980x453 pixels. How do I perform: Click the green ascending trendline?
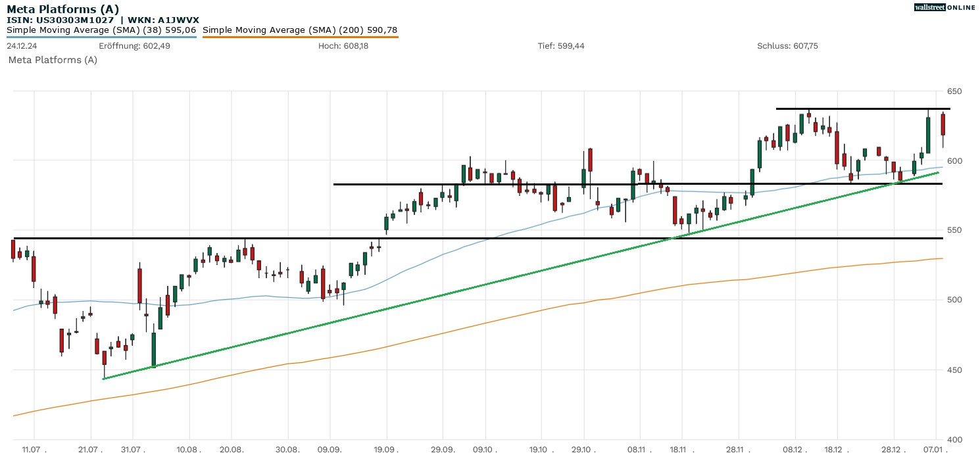[x=521, y=275]
